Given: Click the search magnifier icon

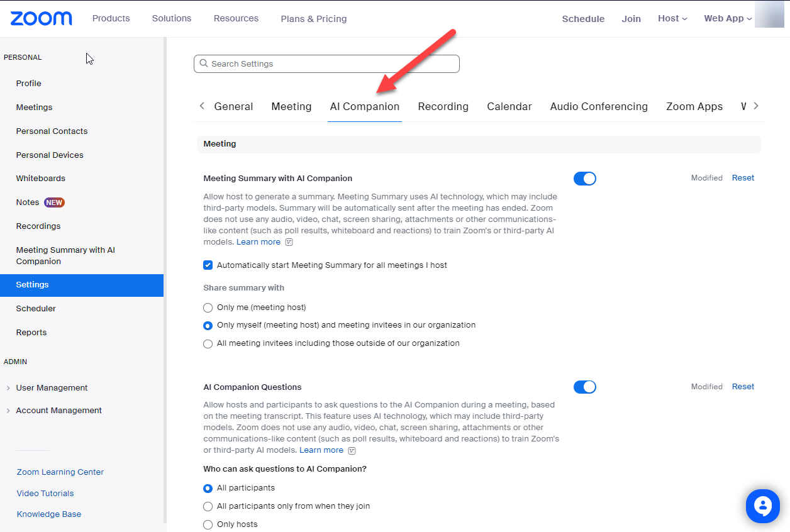Looking at the screenshot, I should tap(204, 64).
